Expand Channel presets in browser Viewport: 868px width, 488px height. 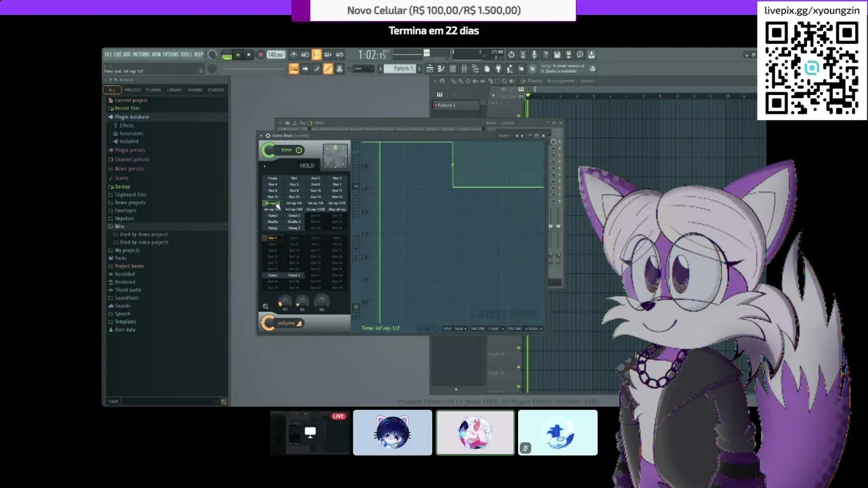click(x=132, y=159)
